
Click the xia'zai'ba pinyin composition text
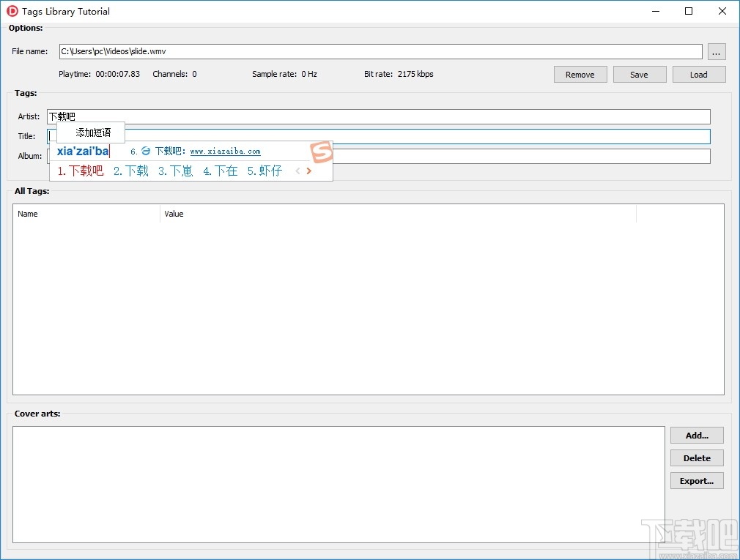[x=83, y=152]
